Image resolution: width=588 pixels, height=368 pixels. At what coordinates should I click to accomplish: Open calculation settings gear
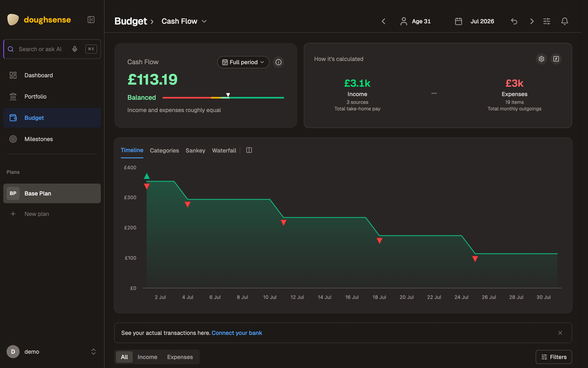[x=541, y=59]
